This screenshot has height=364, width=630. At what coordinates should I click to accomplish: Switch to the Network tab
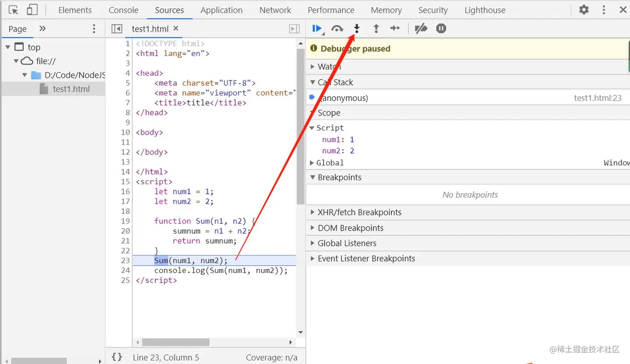275,10
